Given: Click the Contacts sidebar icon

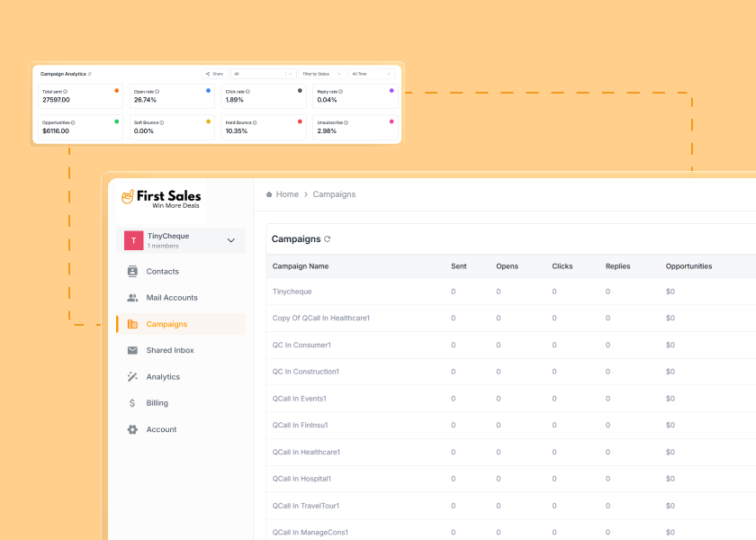Looking at the screenshot, I should 132,271.
